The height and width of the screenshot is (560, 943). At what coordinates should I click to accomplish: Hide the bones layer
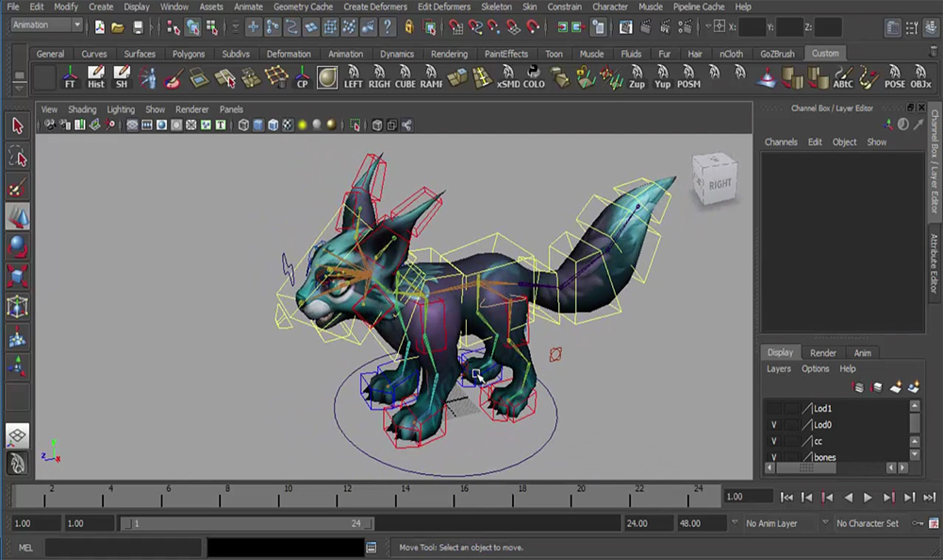click(774, 457)
